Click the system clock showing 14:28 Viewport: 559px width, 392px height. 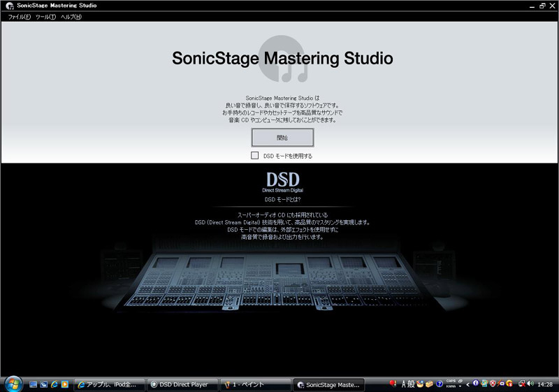point(545,384)
